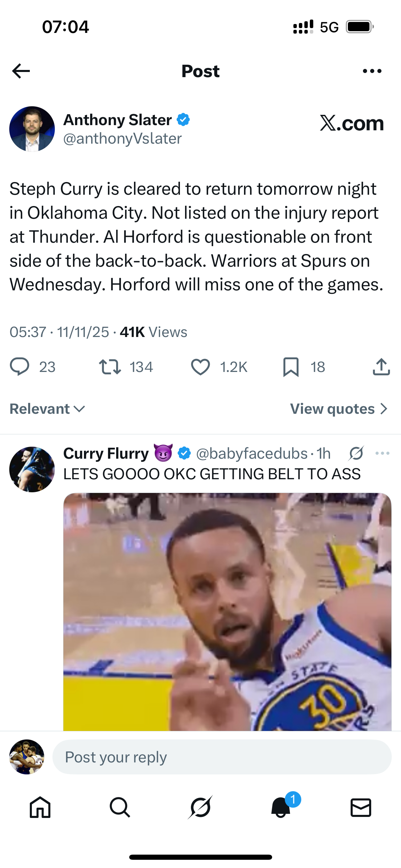Tap the share upload icon
401x868 pixels.
click(x=381, y=367)
